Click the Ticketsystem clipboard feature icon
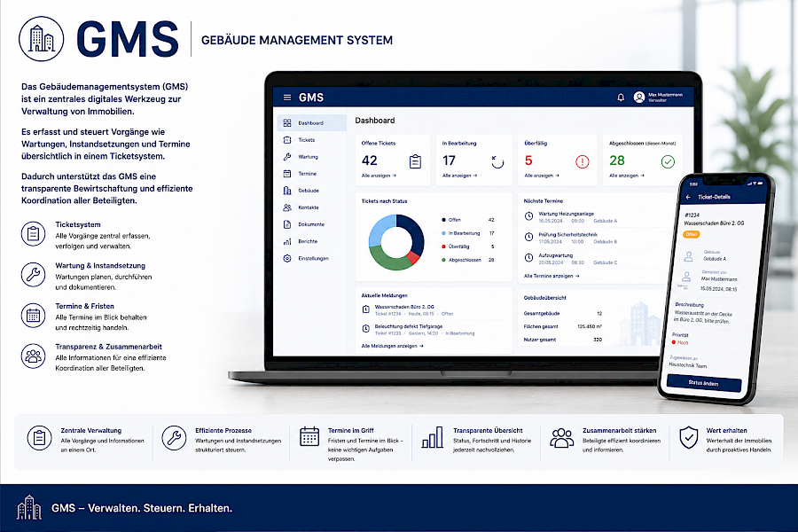798x532 pixels. click(x=33, y=234)
